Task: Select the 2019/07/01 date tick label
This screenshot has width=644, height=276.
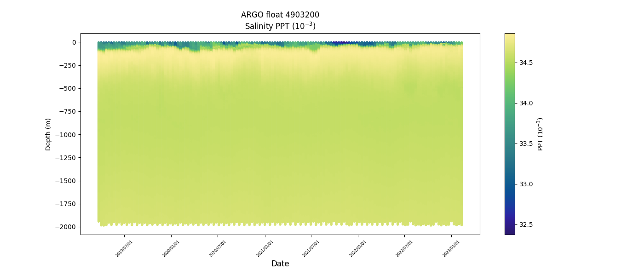Action: [125, 248]
